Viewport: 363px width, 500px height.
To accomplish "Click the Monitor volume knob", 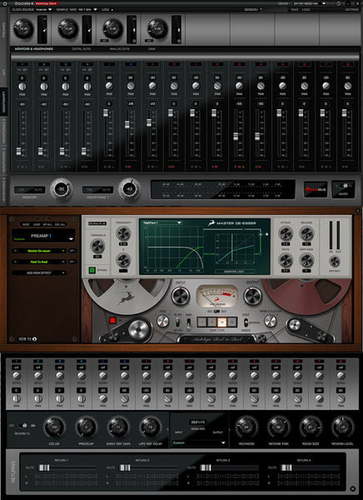I will 61,189.
